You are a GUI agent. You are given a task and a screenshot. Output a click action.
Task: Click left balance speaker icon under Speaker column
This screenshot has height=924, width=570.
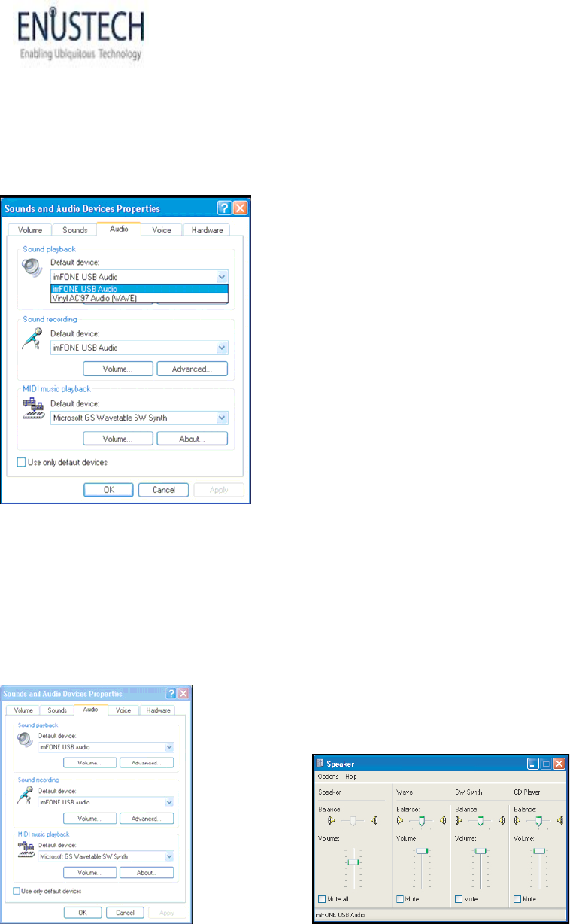331,820
